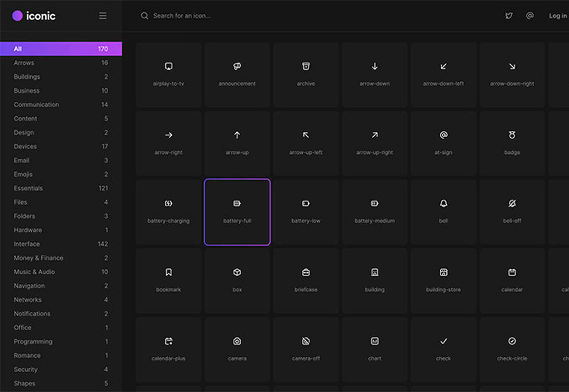Open the at-sign icon card
The width and height of the screenshot is (569, 392).
coord(443,143)
